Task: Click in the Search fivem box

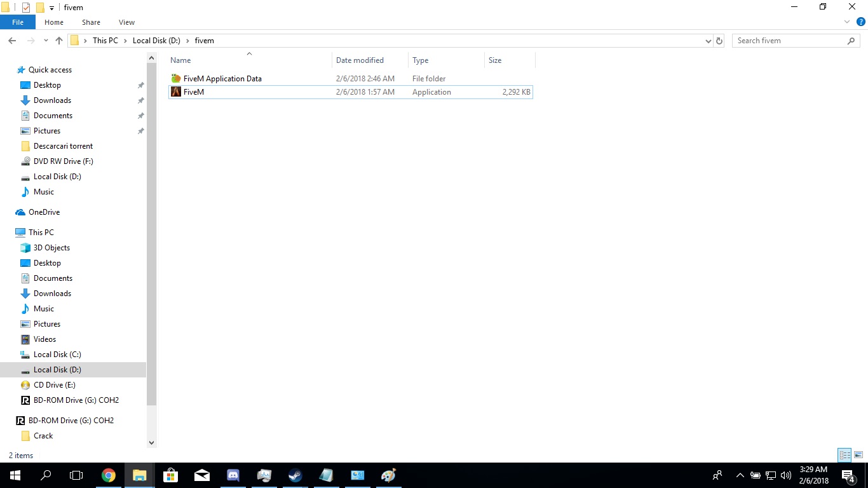Action: coord(788,41)
